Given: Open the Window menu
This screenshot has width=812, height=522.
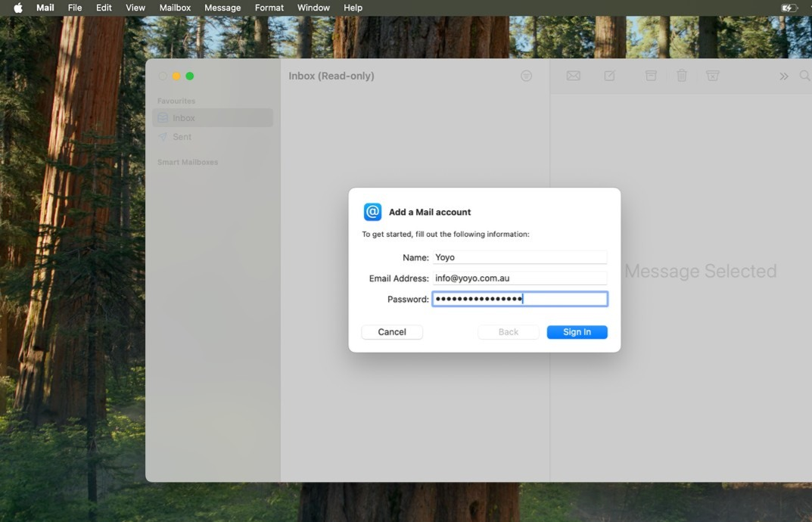Looking at the screenshot, I should pos(313,8).
